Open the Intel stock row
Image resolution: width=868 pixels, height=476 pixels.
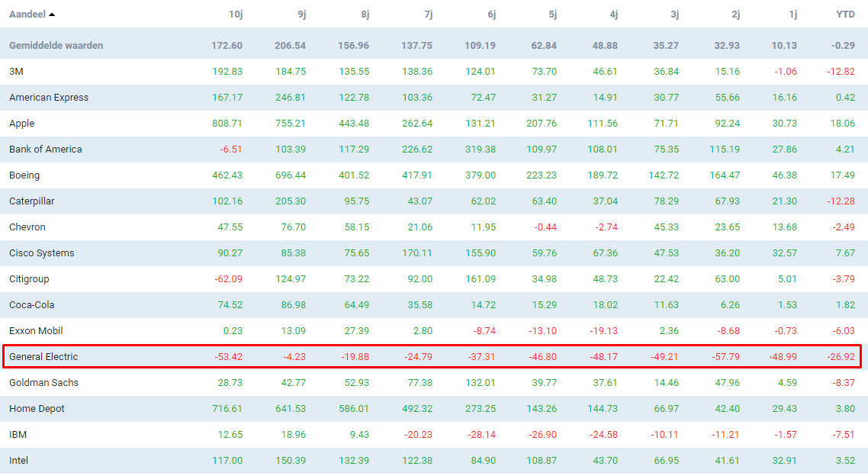coord(434,461)
